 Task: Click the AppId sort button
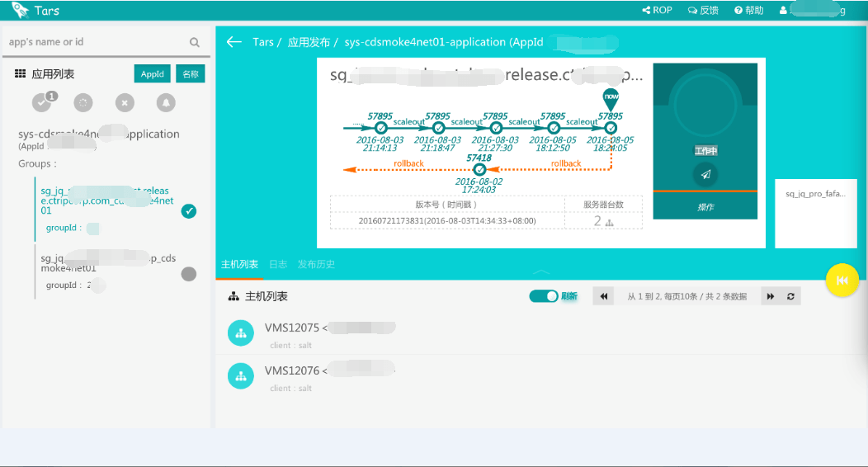pyautogui.click(x=153, y=73)
